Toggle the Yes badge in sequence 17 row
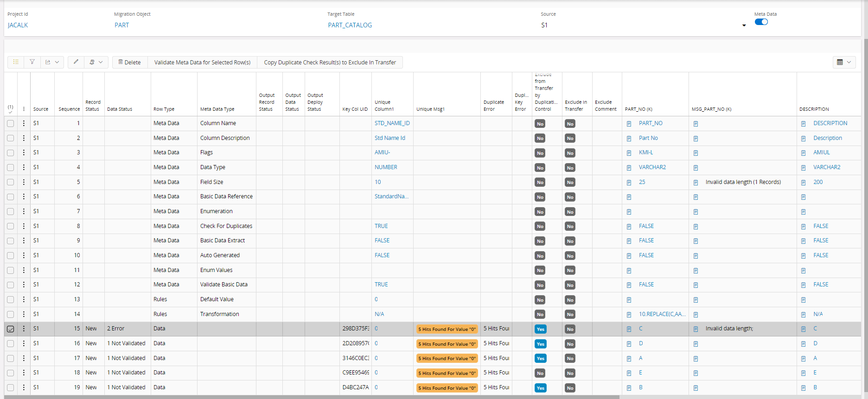Viewport: 868px width, 399px height. tap(540, 358)
